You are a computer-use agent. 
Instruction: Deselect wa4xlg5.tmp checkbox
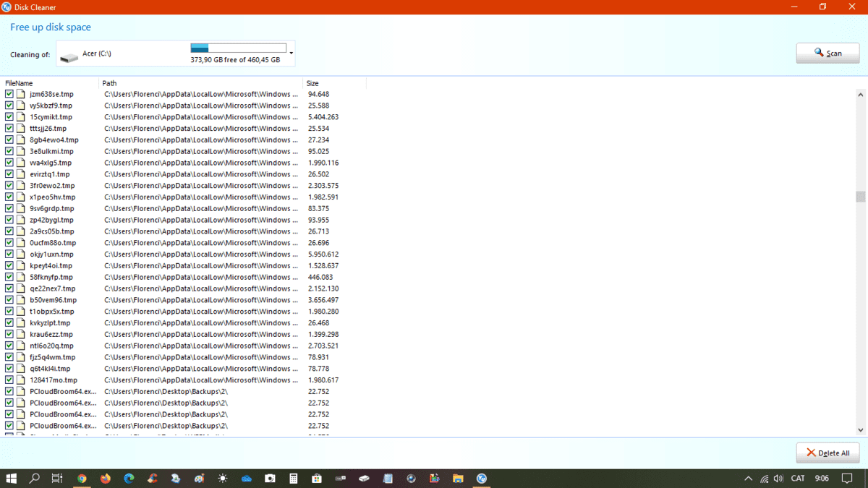(x=9, y=163)
